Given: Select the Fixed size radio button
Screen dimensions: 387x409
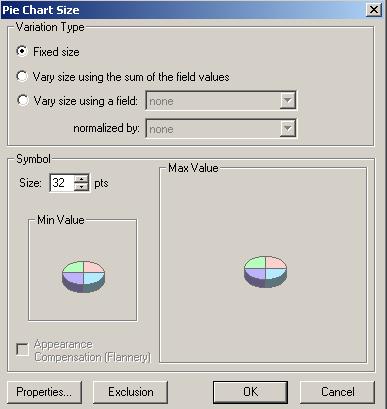Looking at the screenshot, I should pyautogui.click(x=22, y=52).
